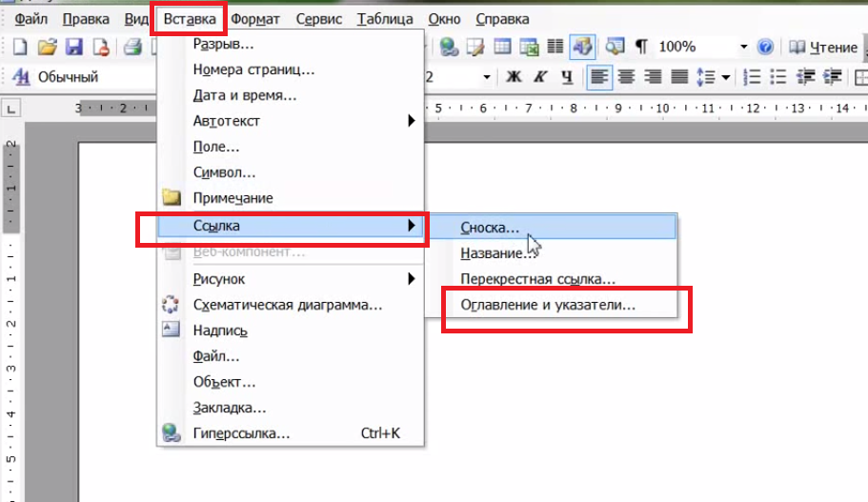The height and width of the screenshot is (502, 868).
Task: Open Word Help question mark icon
Action: pyautogui.click(x=764, y=47)
